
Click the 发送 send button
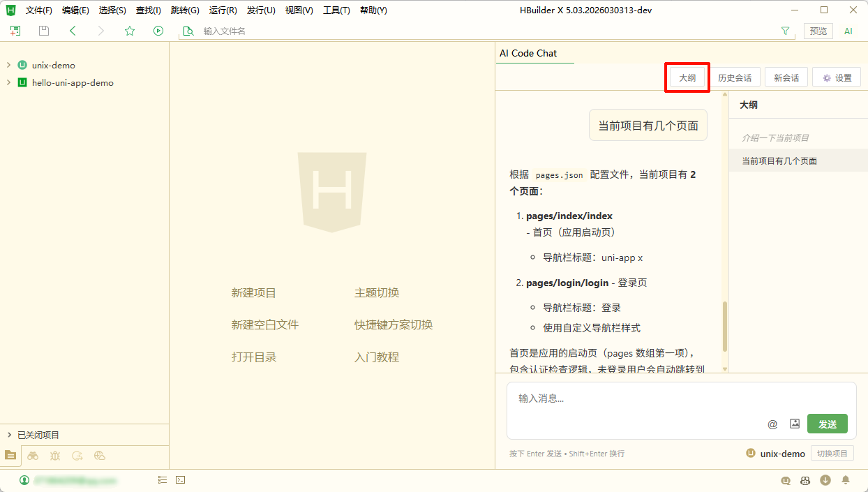click(827, 424)
